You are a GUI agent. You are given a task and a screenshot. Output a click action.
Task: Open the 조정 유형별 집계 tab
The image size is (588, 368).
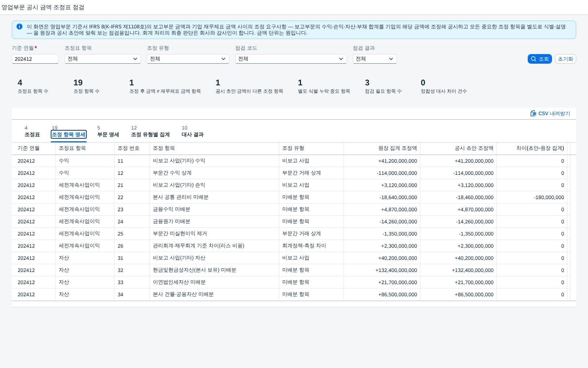pyautogui.click(x=150, y=131)
